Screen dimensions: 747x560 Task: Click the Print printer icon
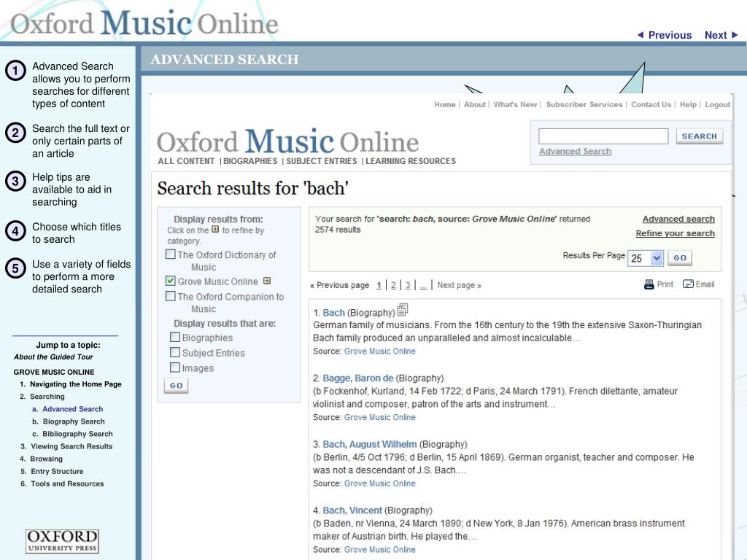[x=649, y=284]
